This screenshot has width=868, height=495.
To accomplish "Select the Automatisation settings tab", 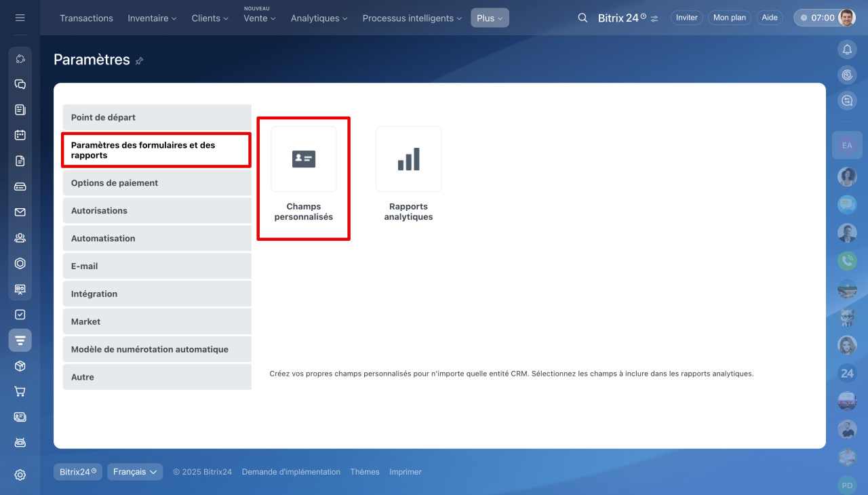I will point(157,239).
